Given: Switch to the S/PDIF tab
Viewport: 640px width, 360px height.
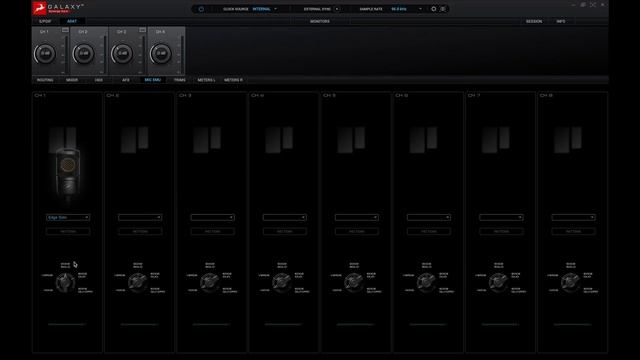Looking at the screenshot, I should (x=45, y=21).
